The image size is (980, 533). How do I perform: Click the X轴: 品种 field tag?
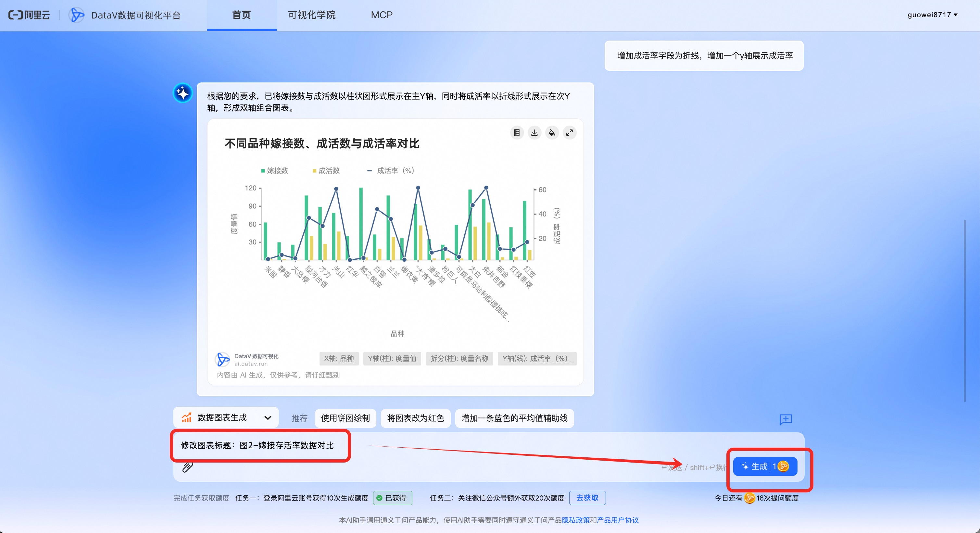click(339, 358)
